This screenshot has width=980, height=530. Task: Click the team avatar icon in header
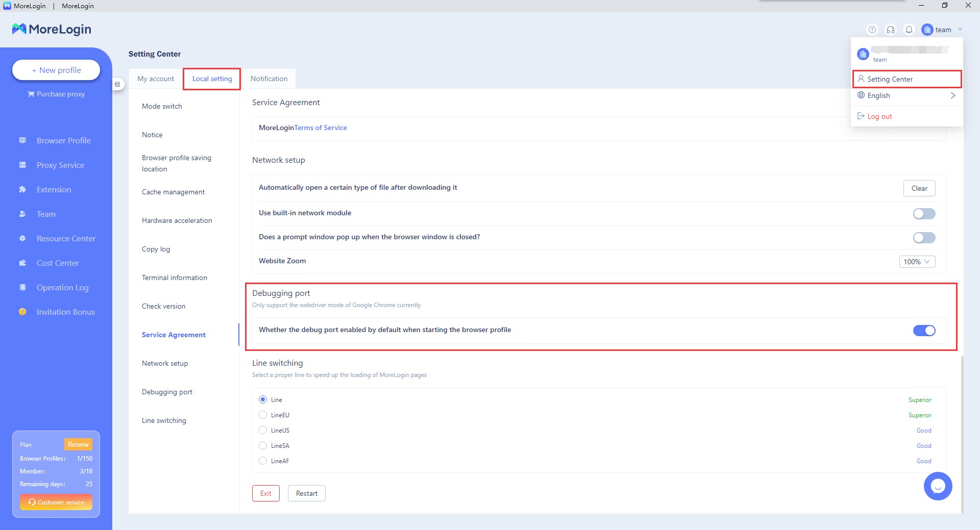point(927,30)
